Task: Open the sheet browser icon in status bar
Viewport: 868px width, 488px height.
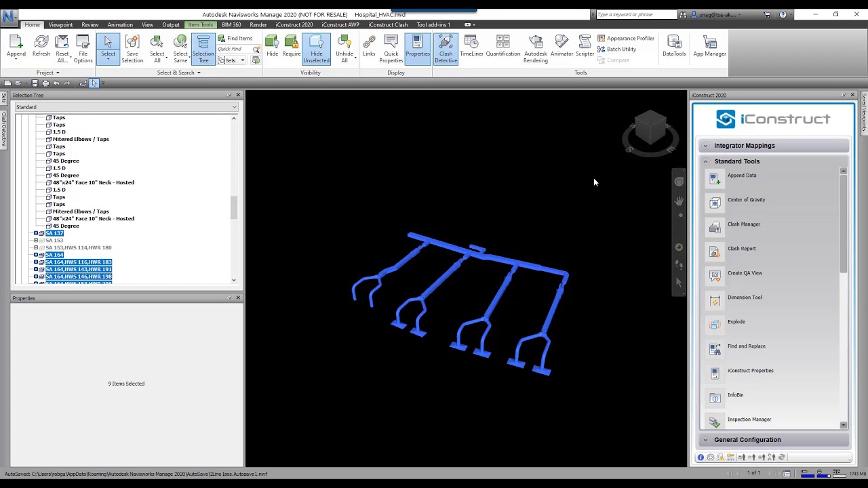Action: coord(787,473)
